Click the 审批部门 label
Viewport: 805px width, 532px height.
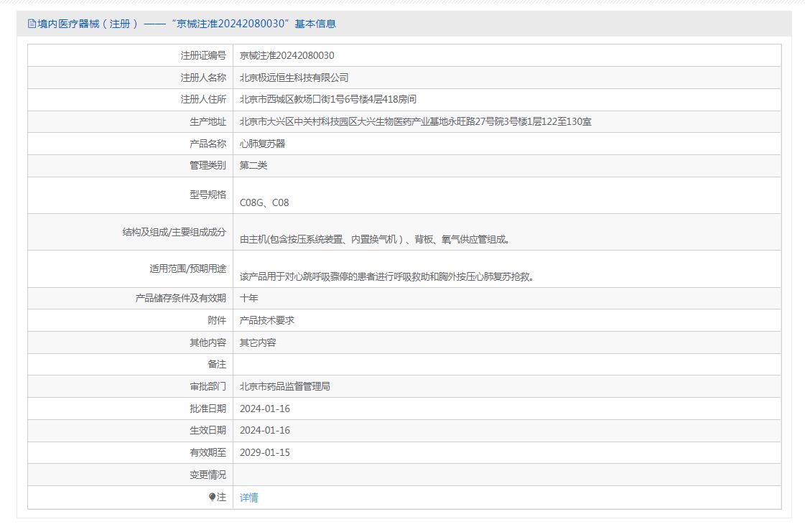[x=208, y=386]
